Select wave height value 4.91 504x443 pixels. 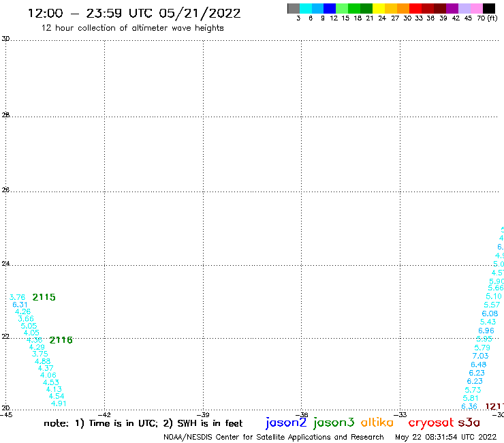point(59,403)
